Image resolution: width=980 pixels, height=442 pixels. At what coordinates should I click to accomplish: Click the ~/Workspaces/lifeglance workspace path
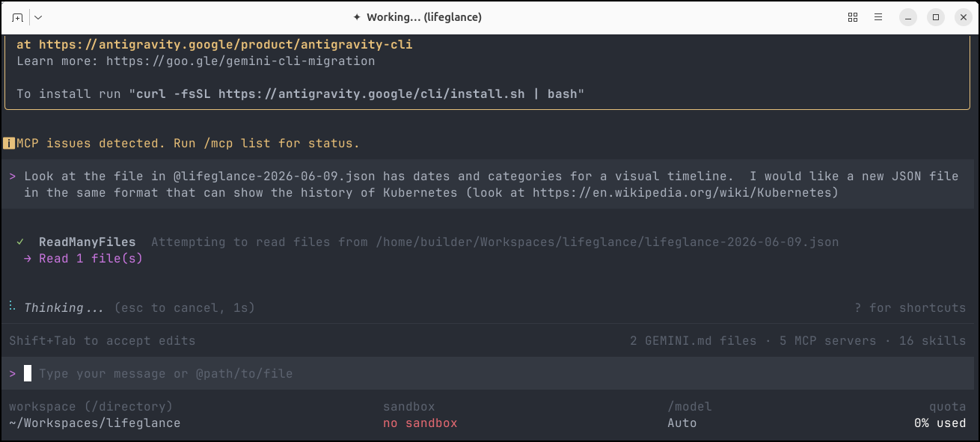point(95,423)
